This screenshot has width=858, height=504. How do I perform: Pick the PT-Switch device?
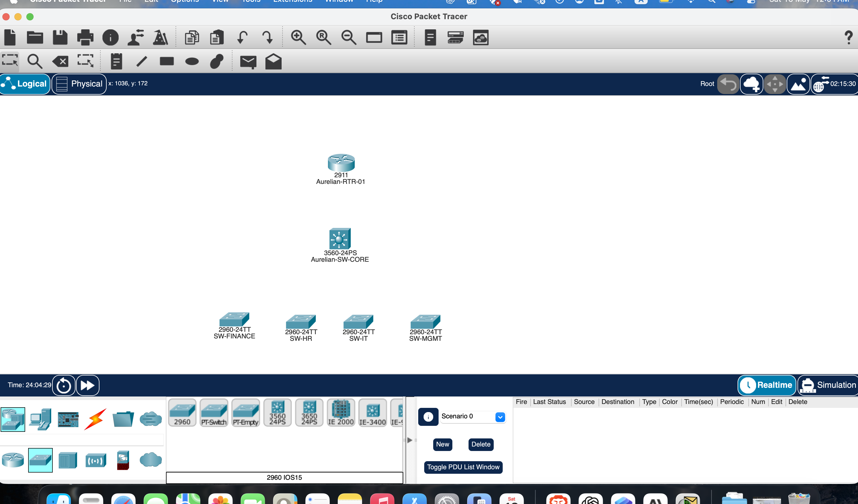pyautogui.click(x=214, y=412)
